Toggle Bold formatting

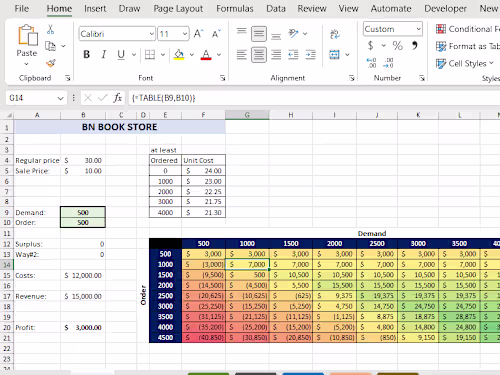click(87, 54)
